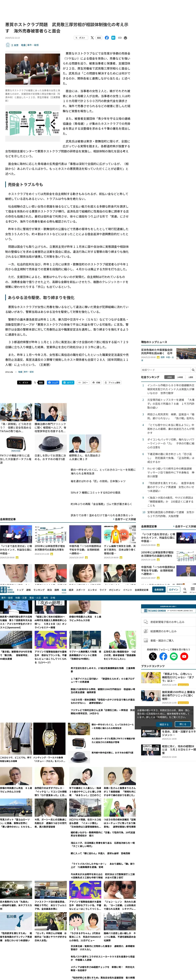Open hamburger メニュー icon in nav bar

tap(193, 589)
